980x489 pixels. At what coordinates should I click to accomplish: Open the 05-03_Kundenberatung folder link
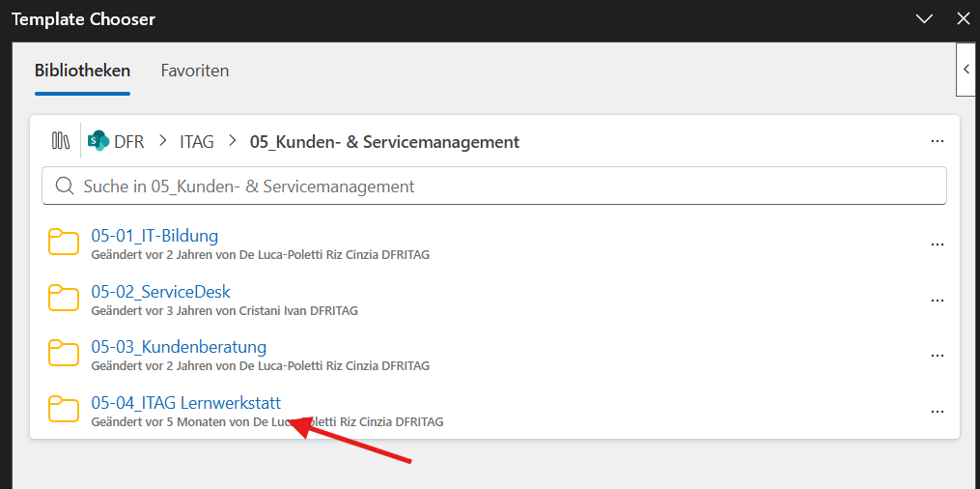point(179,346)
